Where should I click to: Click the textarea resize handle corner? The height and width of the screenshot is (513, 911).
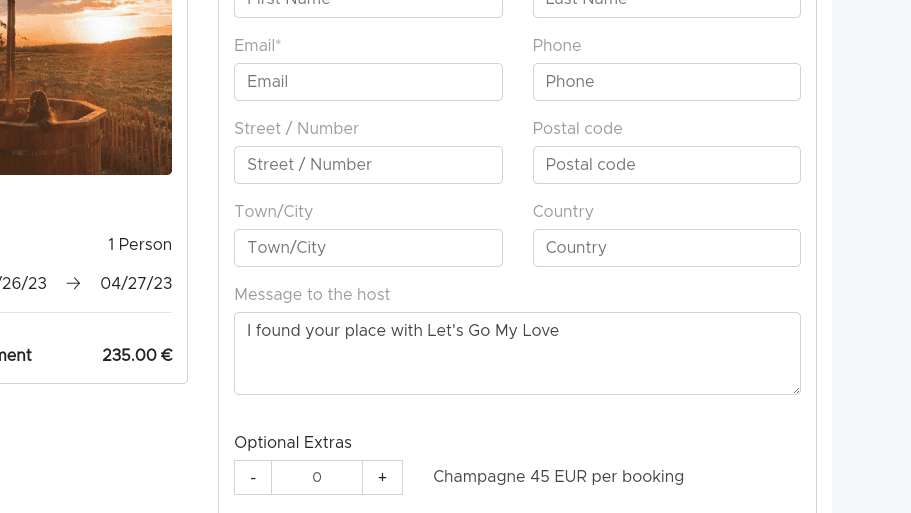(796, 390)
